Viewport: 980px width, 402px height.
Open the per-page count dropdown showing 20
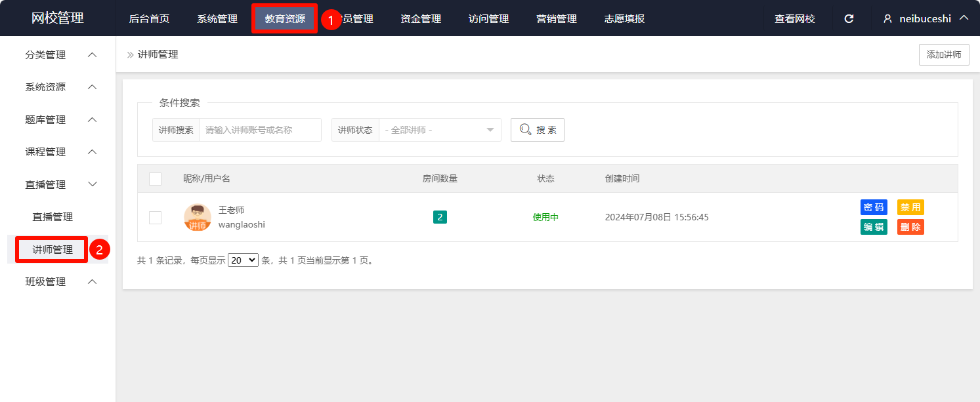(x=244, y=260)
